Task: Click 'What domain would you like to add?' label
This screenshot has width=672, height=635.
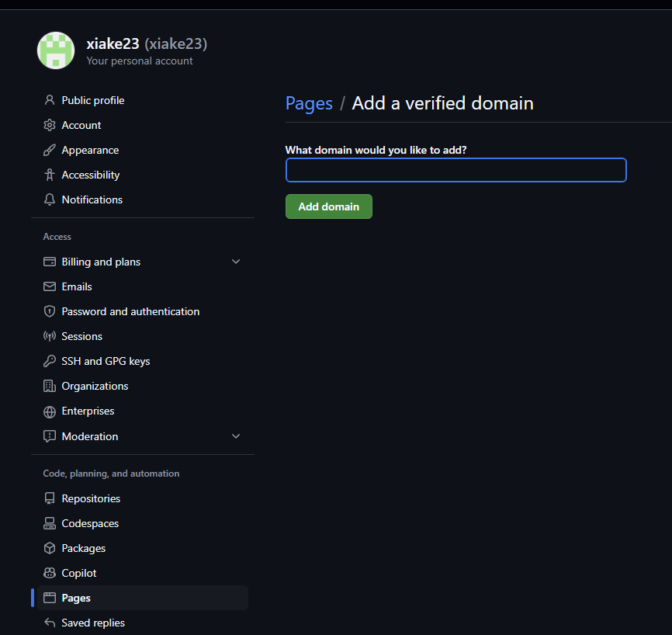Action: 376,150
